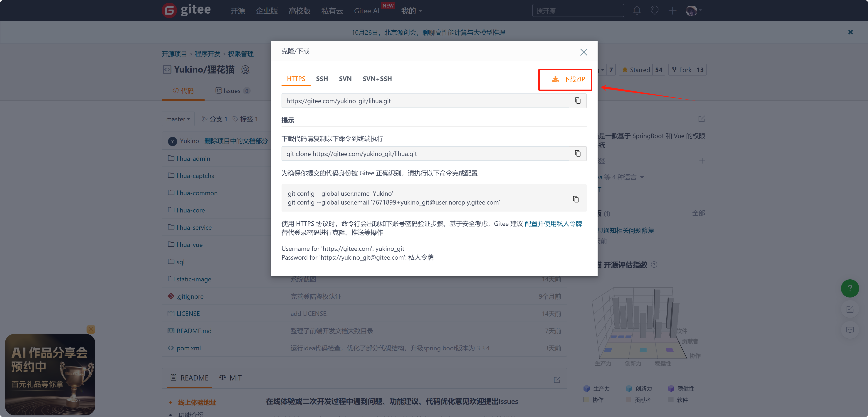Copy the git config commands

coord(576,199)
